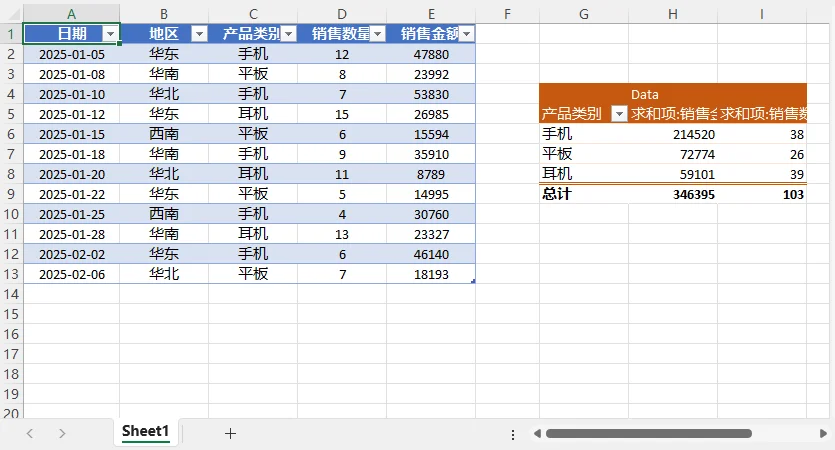Click sales amount cell 8789
This screenshot has height=450, width=835.
coord(431,174)
